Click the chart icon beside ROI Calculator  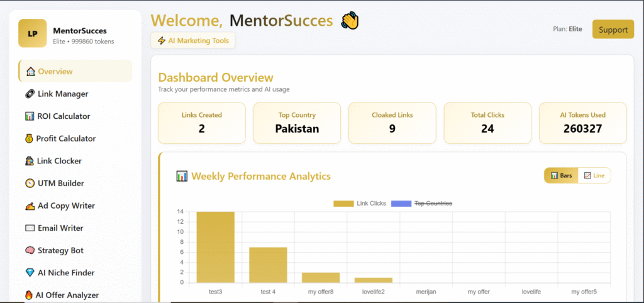click(x=30, y=116)
